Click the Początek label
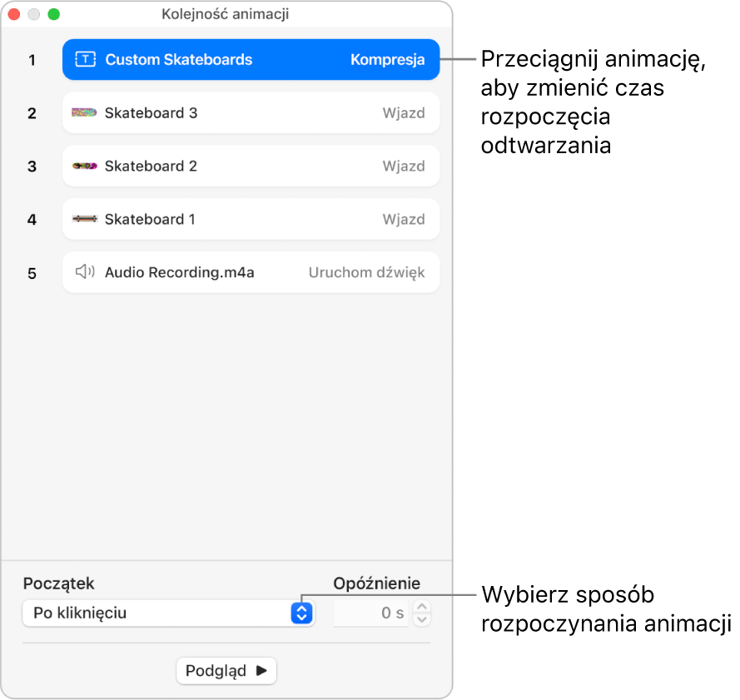Screen dimensions: 740x700 click(x=58, y=583)
